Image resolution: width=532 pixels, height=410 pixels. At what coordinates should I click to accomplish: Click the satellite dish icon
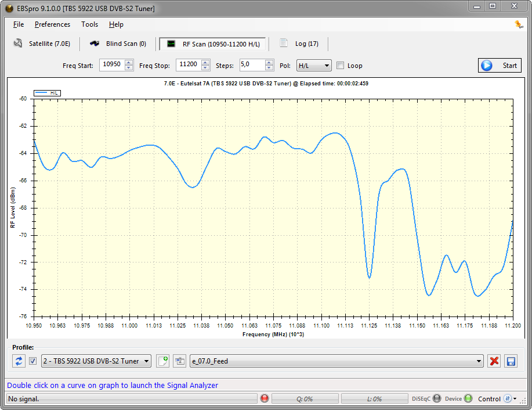tap(18, 43)
